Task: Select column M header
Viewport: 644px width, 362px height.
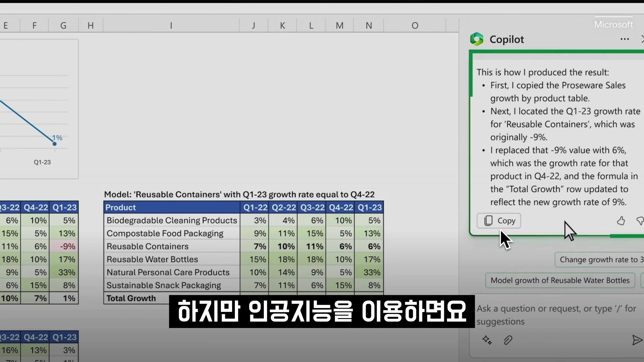Action: [340, 25]
